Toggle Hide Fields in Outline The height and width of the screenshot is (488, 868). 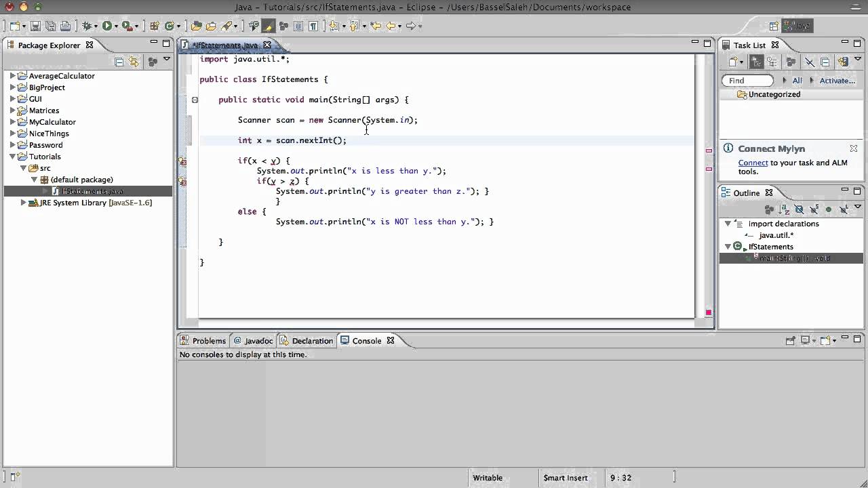[799, 210]
